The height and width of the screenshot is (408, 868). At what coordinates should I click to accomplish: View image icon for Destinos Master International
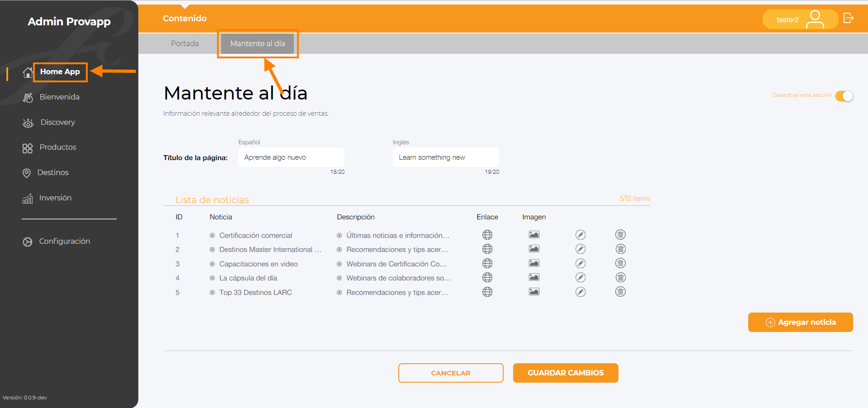[x=534, y=249]
